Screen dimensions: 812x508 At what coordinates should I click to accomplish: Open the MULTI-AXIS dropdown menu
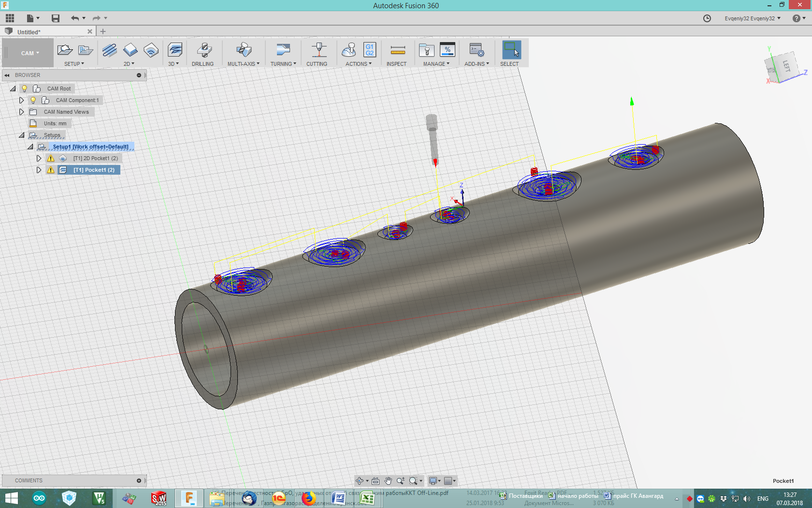243,64
